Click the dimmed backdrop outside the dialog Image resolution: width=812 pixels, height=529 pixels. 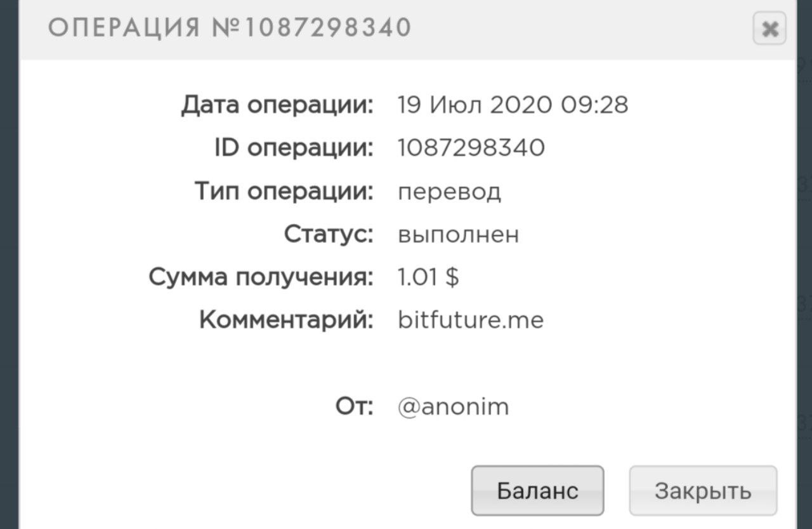[x=8, y=254]
